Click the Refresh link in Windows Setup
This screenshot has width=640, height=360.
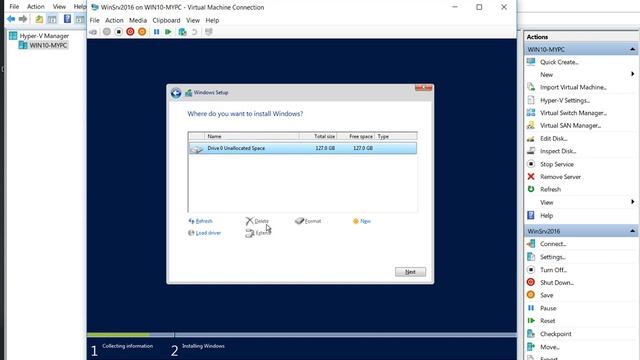(x=200, y=221)
